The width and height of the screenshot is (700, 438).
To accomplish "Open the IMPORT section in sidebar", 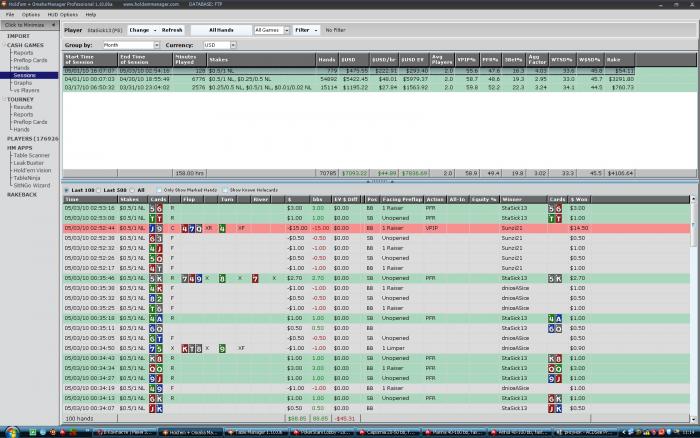I will [18, 36].
